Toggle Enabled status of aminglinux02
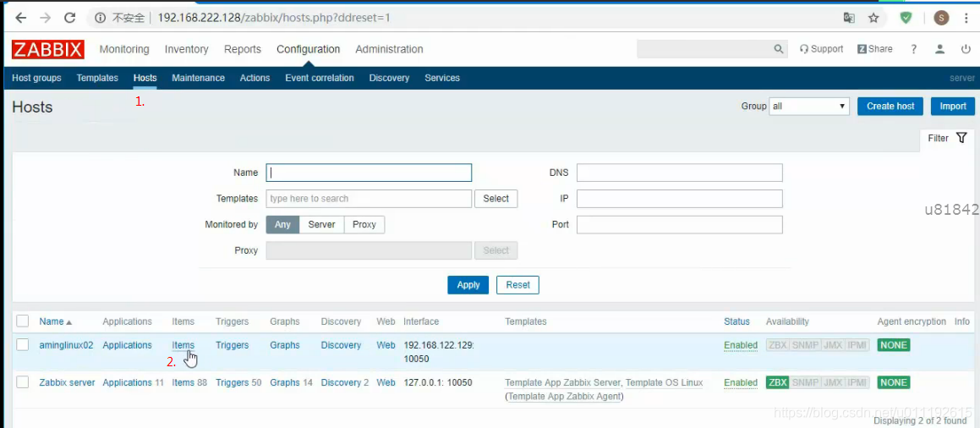The image size is (980, 428). coord(741,345)
